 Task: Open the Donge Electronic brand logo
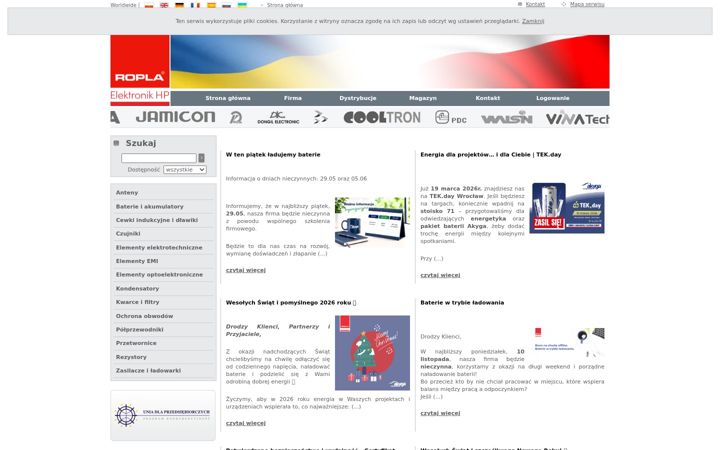pyautogui.click(x=278, y=118)
